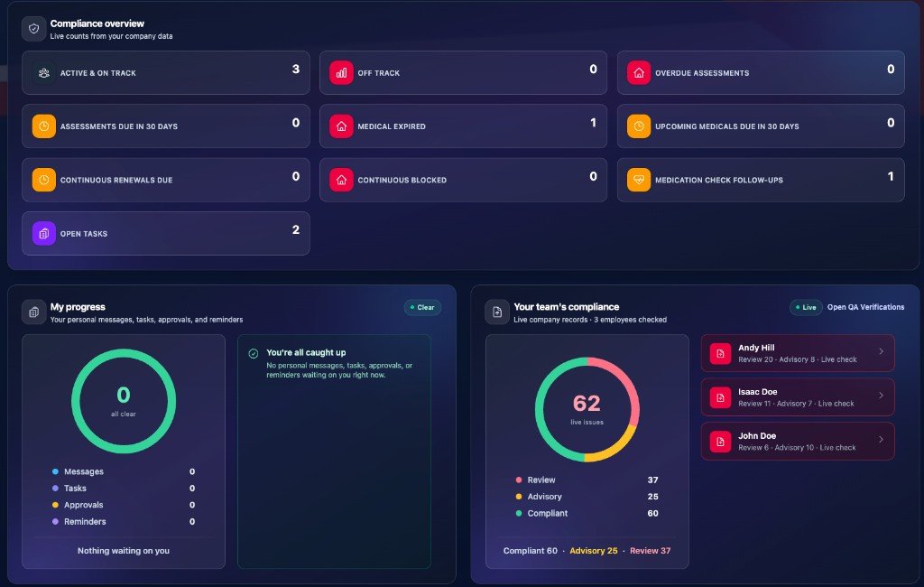Click the My progress panel icon

click(x=33, y=312)
